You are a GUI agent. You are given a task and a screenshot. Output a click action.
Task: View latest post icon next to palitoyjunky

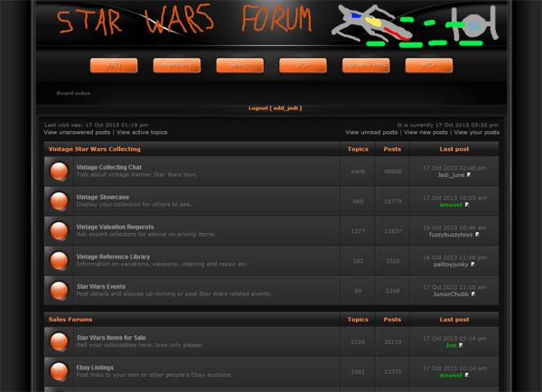click(x=472, y=264)
